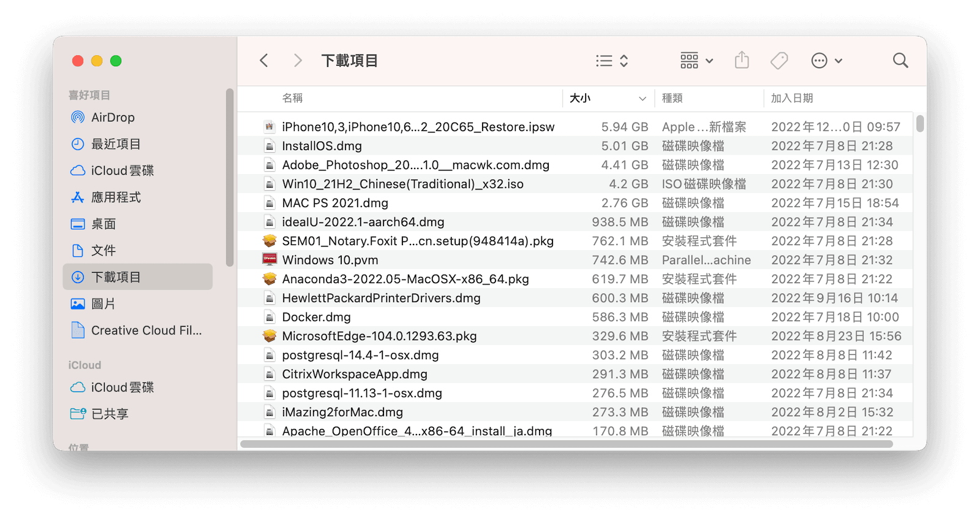Click the iMazing2forMac.dmg icon

click(269, 412)
